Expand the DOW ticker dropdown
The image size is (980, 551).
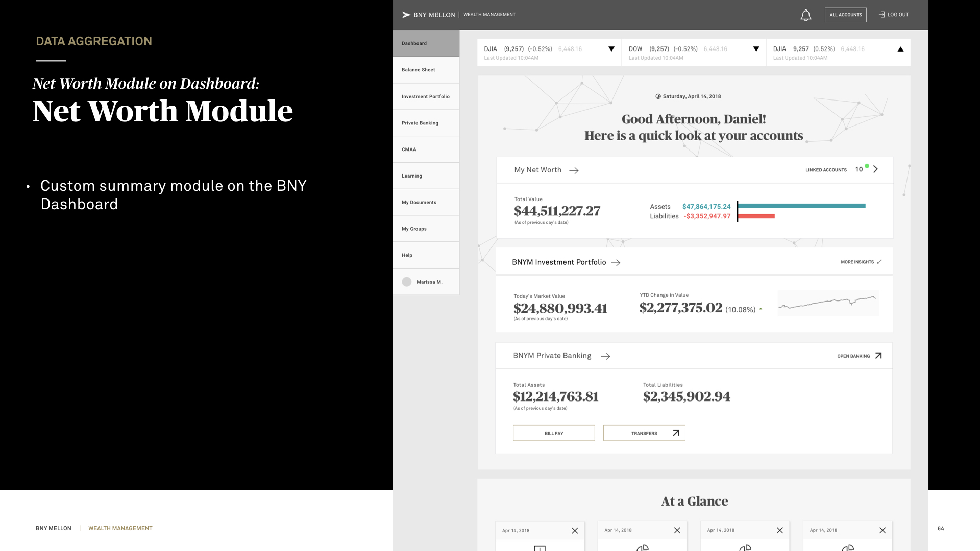point(756,49)
